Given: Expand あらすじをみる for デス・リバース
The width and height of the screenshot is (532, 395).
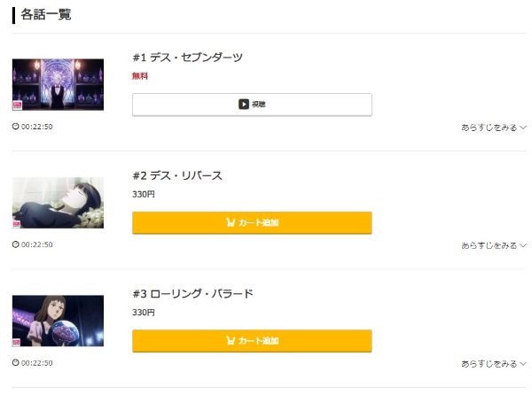Looking at the screenshot, I should [x=494, y=245].
